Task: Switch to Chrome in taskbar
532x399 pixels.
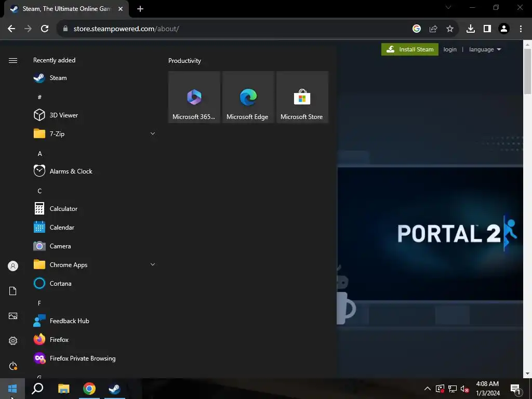Action: pos(89,389)
